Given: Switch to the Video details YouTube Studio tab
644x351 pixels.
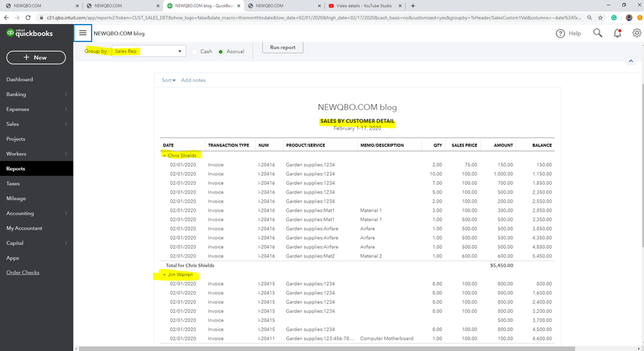Looking at the screenshot, I should [364, 6].
